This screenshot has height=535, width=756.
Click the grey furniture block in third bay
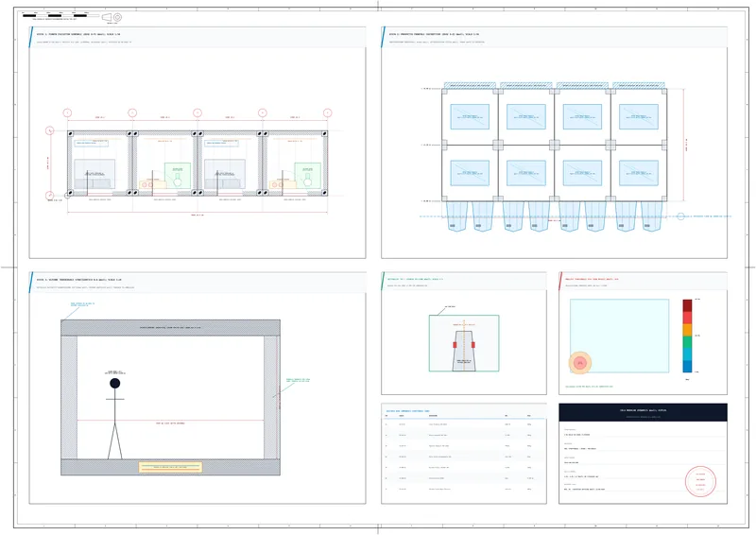[x=225, y=174]
